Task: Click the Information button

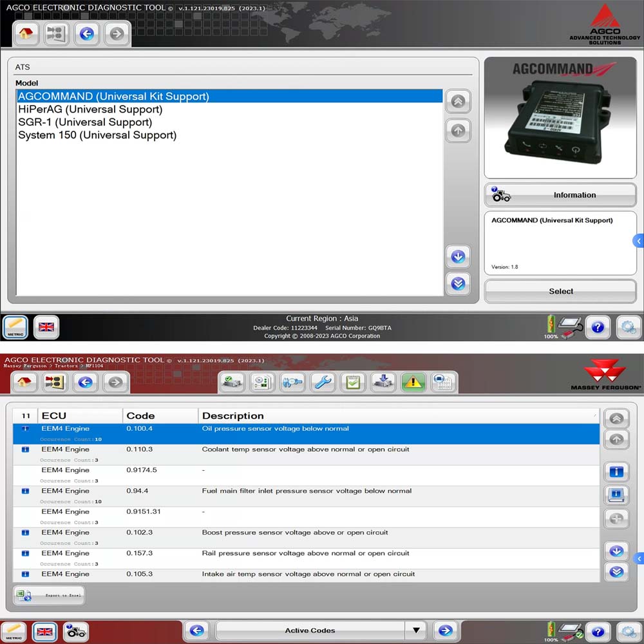Action: (x=560, y=195)
